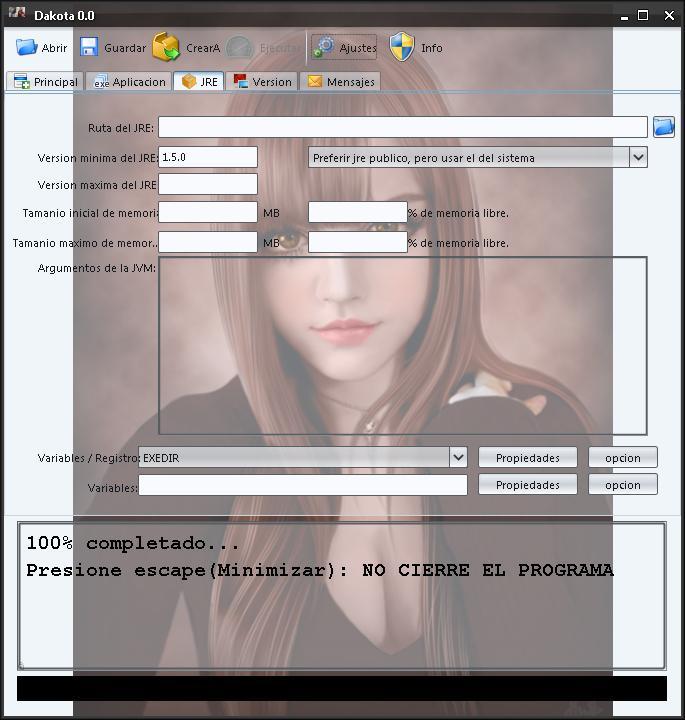Viewport: 685px width, 720px height.
Task: Click Propiedades button beside EXEDIR
Action: 528,457
